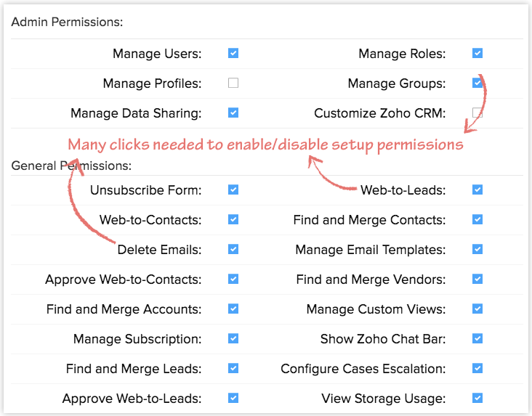Toggle the Web-to-Leads checkbox
The width and height of the screenshot is (532, 416).
(x=477, y=189)
